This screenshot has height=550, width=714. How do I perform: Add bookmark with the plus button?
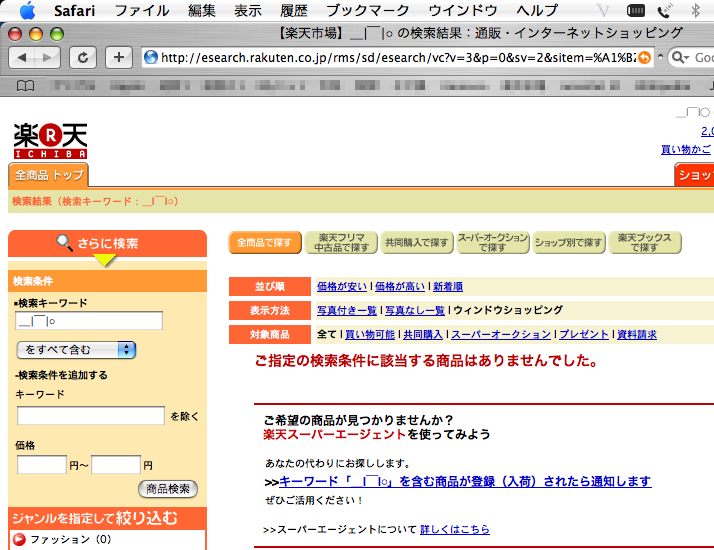tap(119, 58)
